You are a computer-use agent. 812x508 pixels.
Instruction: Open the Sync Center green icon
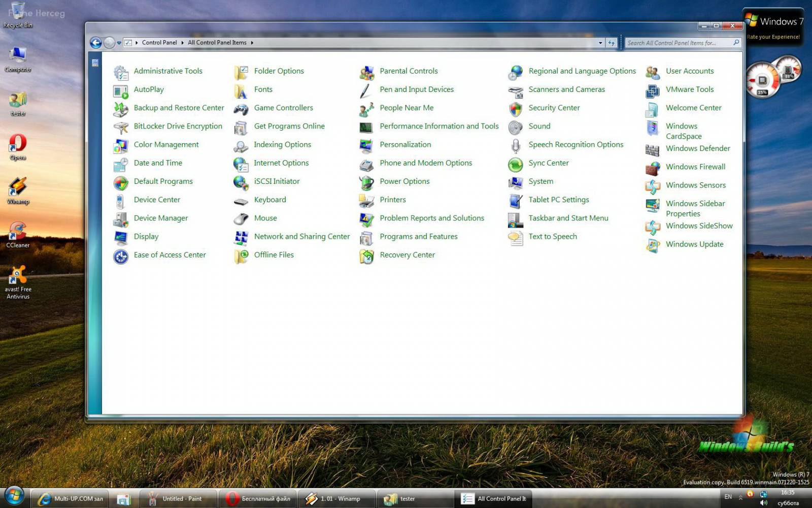click(x=516, y=165)
